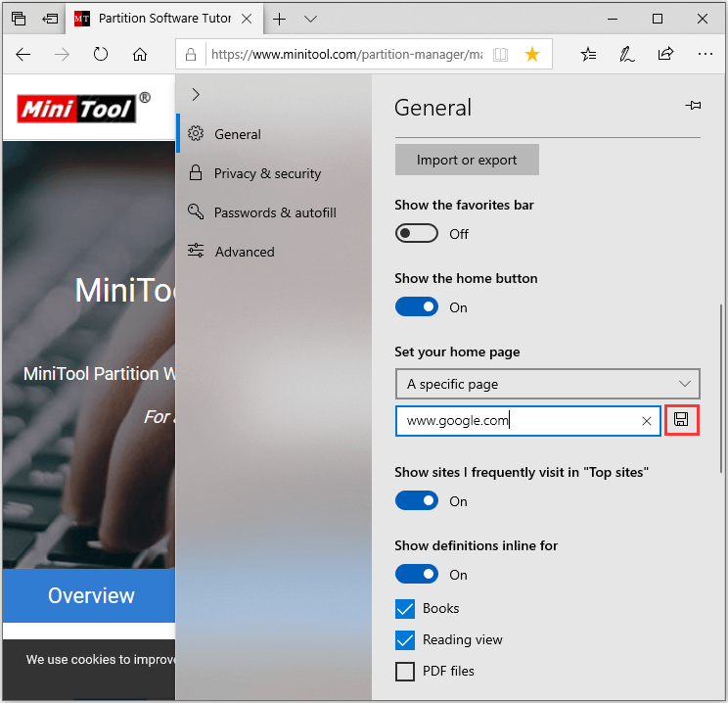The height and width of the screenshot is (703, 728).
Task: Click Import or export button
Action: 467,160
